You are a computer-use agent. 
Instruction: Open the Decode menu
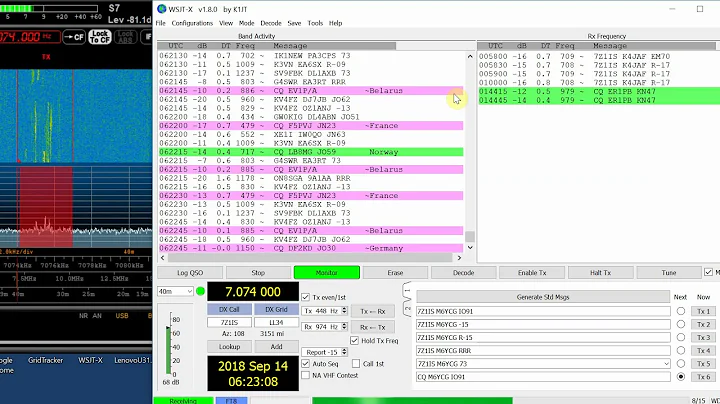[270, 23]
